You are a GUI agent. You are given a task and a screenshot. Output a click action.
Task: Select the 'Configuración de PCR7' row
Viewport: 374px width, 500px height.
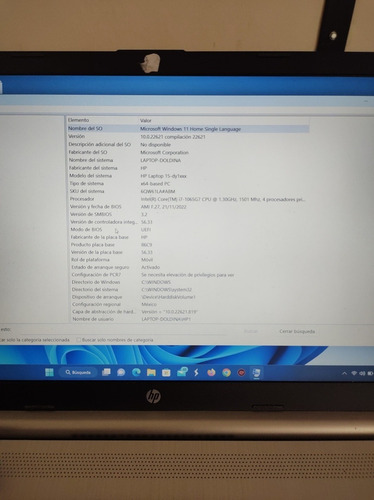(189, 275)
